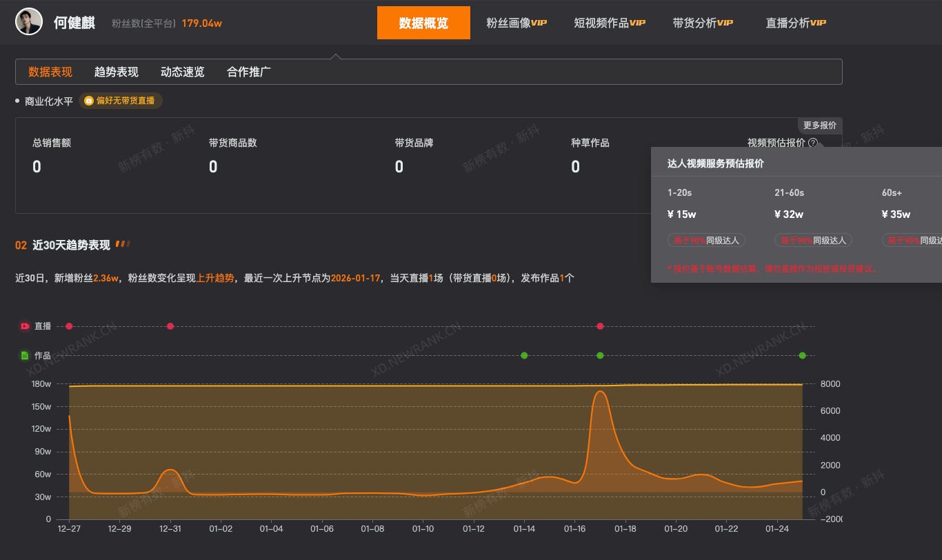Click the red 直播 marker above 12-31
Viewport: 942px width, 560px height.
tap(170, 326)
